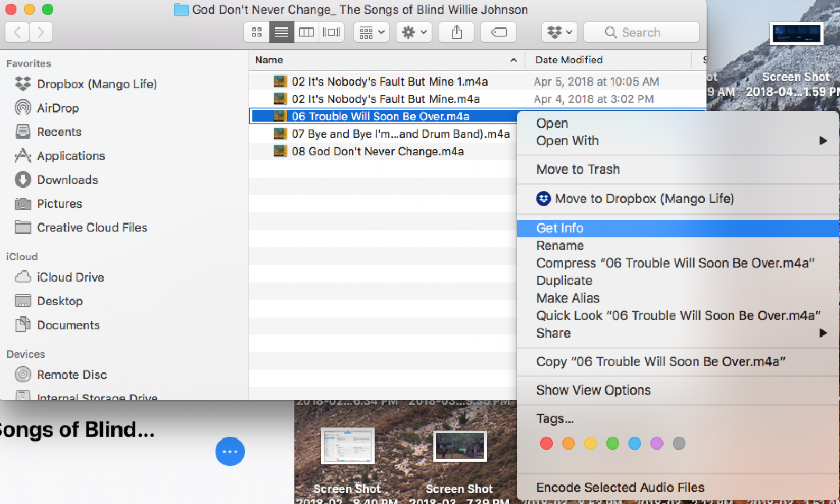Switch Finder to column view
This screenshot has width=840, height=504.
pyautogui.click(x=306, y=32)
